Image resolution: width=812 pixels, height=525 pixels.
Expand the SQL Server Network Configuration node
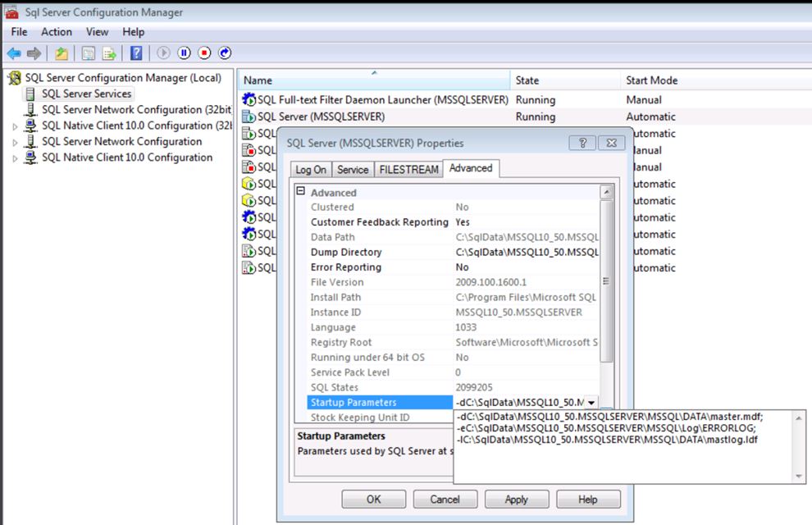15,143
